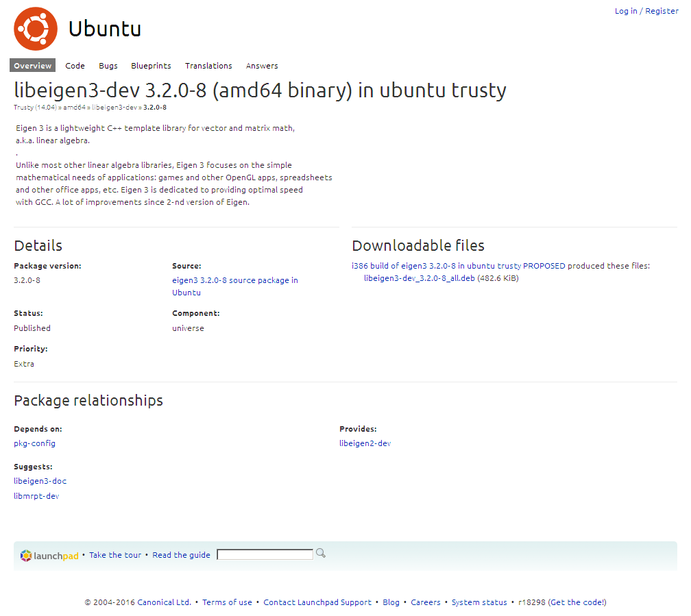Viewport: 691px width, 616px height.
Task: Click the Extra priority value
Action: [24, 364]
